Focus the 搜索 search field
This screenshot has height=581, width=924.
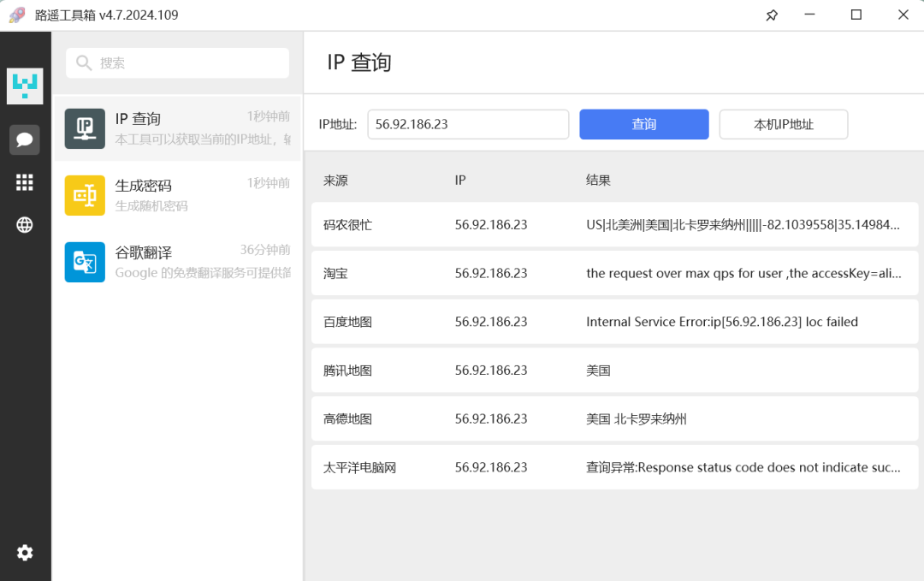point(177,63)
